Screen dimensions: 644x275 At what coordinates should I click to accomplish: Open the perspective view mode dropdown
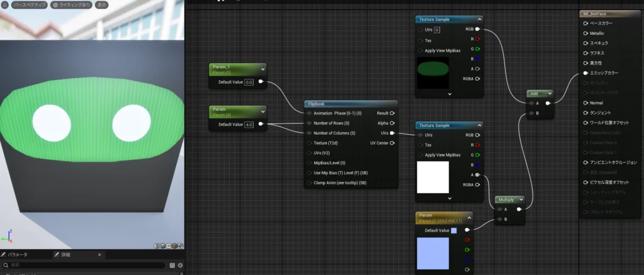pyautogui.click(x=30, y=4)
